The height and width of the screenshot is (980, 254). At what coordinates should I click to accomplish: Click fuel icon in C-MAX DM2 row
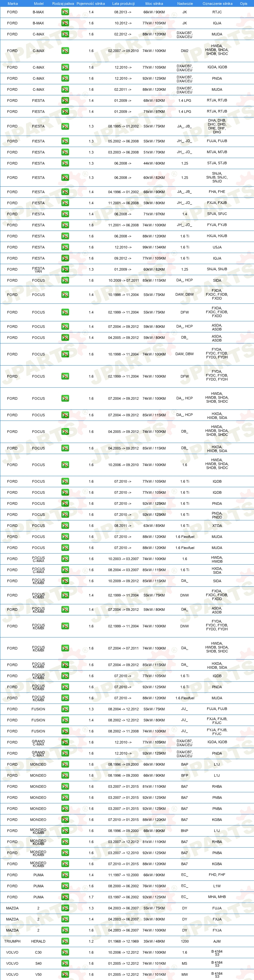[x=65, y=51]
